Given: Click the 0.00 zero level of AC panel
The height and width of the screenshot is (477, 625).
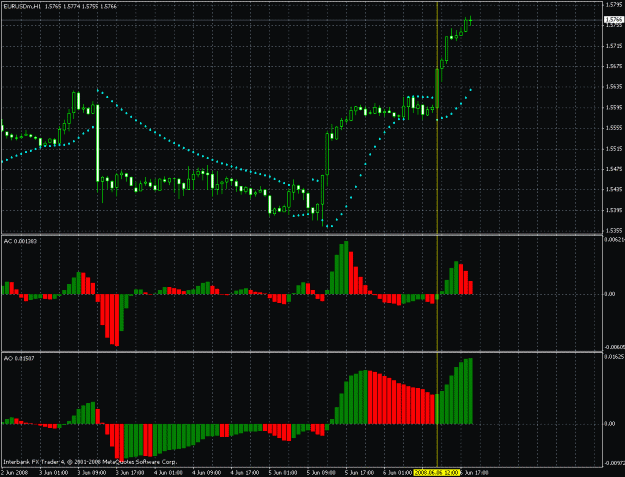Looking at the screenshot, I should pyautogui.click(x=610, y=294).
